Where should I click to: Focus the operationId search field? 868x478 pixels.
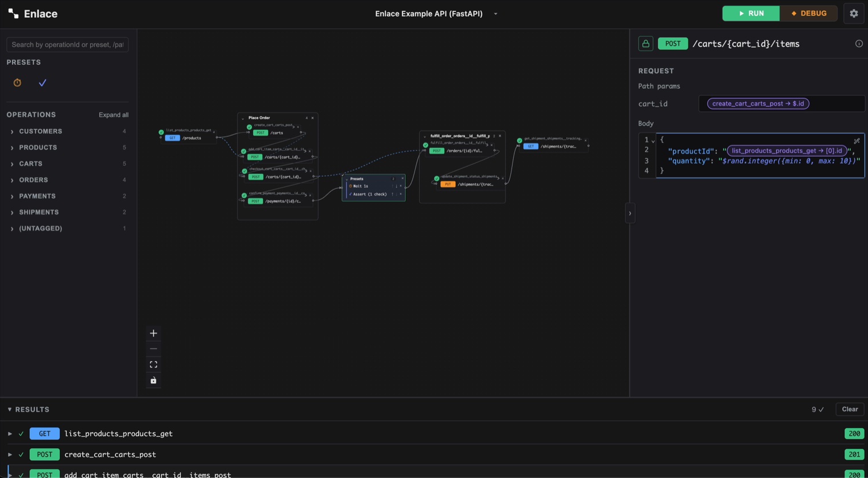point(67,44)
